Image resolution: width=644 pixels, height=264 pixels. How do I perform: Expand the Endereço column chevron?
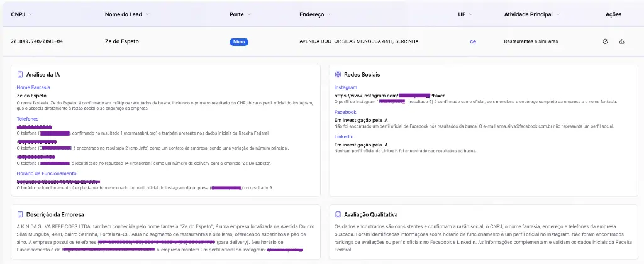click(x=330, y=14)
